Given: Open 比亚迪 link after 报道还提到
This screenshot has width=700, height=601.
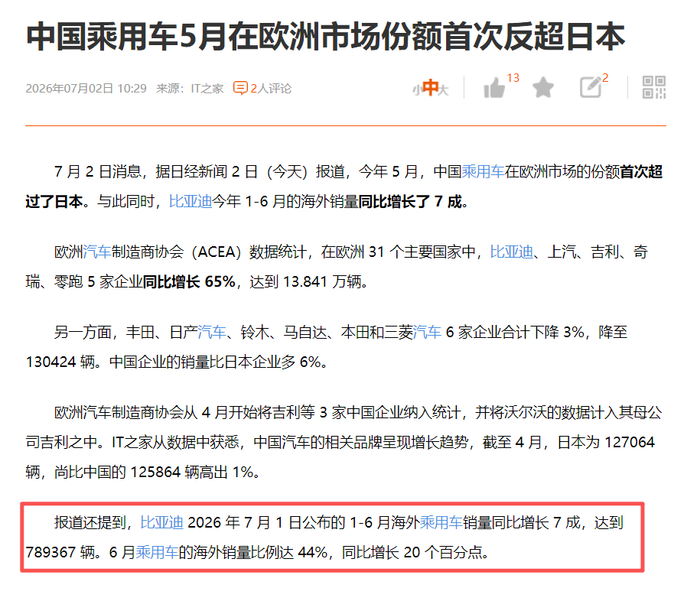Looking at the screenshot, I should (x=161, y=522).
